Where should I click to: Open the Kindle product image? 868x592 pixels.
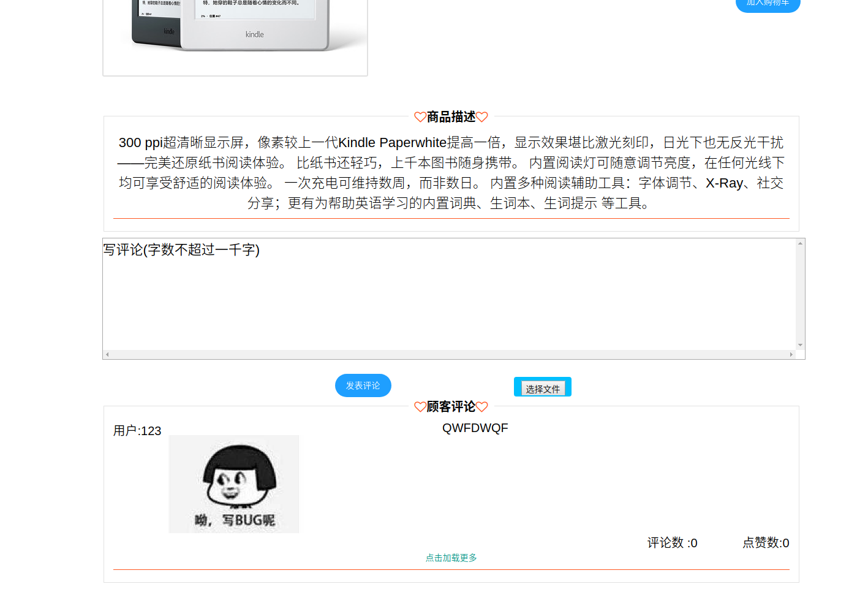click(x=235, y=37)
